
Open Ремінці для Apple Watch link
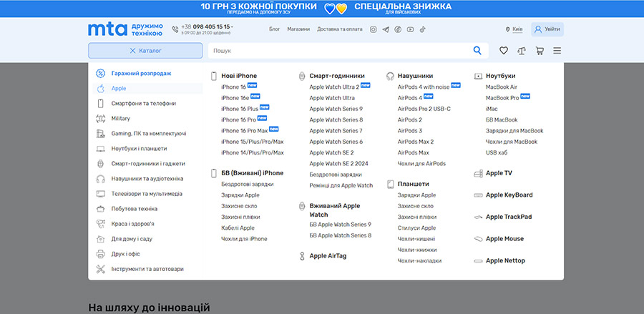(x=341, y=185)
